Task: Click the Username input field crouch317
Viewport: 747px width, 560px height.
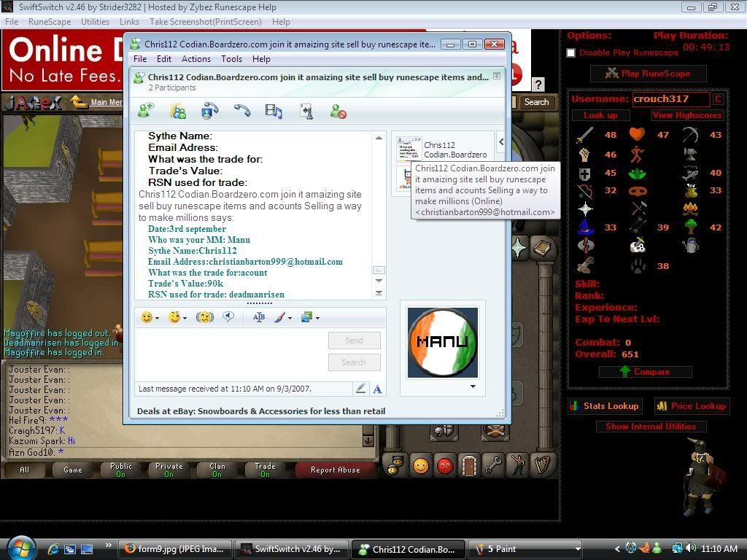Action: pyautogui.click(x=671, y=99)
